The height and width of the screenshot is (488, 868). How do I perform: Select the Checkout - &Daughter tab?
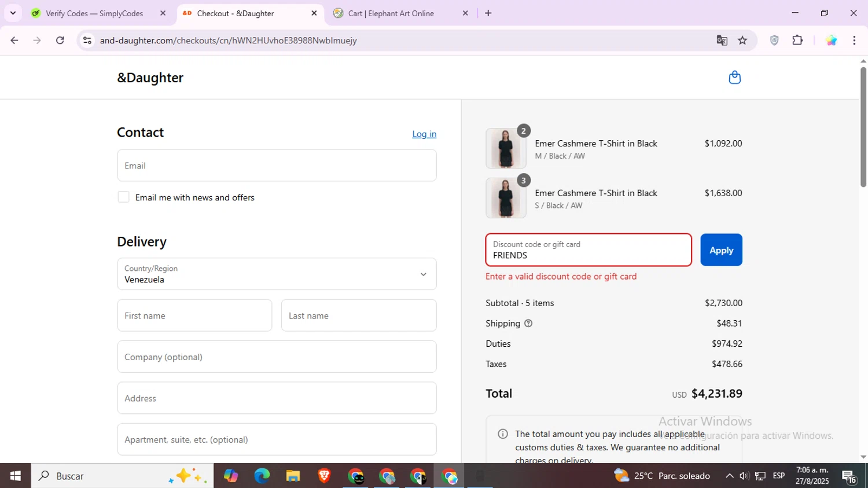click(236, 13)
